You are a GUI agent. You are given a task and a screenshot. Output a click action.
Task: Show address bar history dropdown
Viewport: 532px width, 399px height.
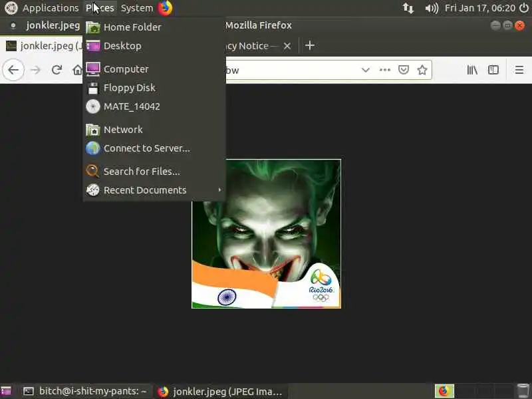365,70
